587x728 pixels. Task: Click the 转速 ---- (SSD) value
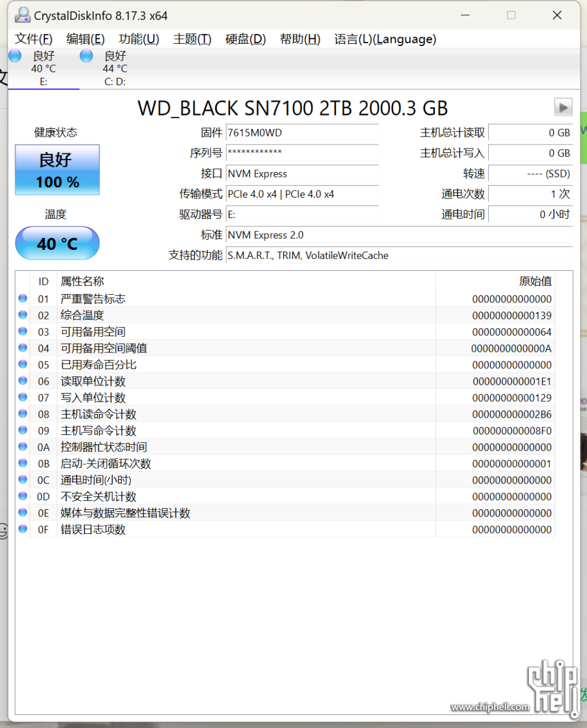(x=531, y=174)
